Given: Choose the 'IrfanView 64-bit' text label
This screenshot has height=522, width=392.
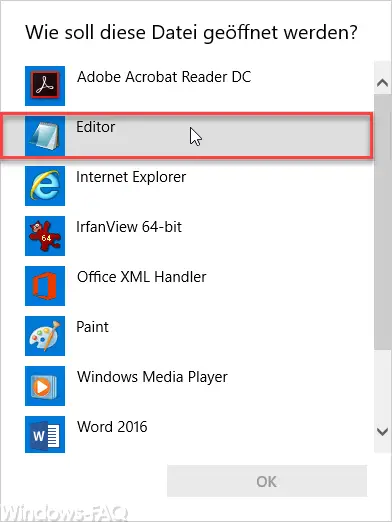Looking at the screenshot, I should click(x=129, y=227).
